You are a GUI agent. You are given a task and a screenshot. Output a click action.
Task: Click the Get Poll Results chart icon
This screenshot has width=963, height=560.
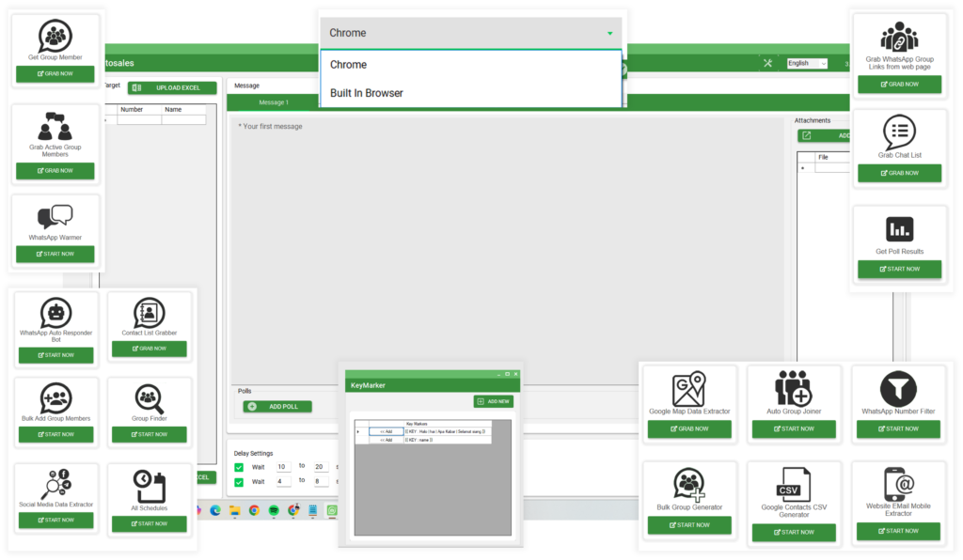(x=899, y=229)
